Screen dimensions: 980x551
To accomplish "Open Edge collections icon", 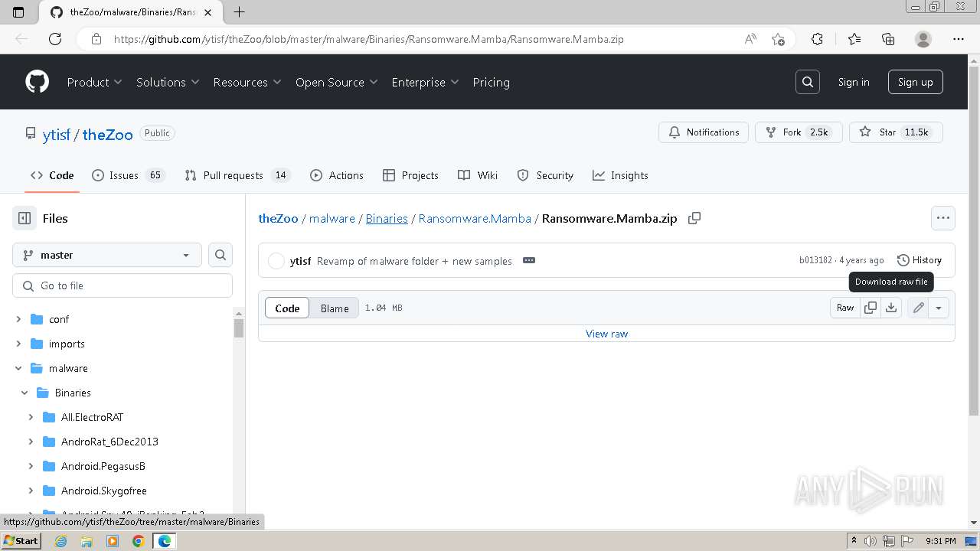I will 888,39.
